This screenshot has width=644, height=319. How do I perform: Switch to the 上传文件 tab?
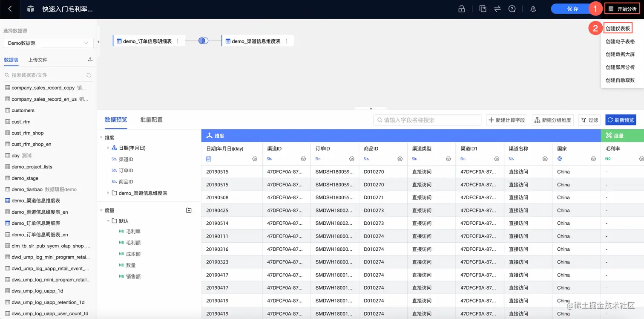[x=38, y=60]
